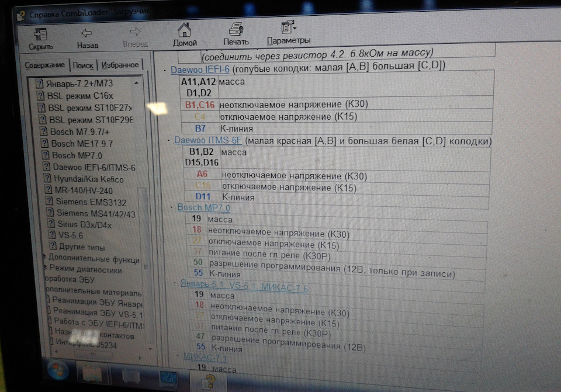Expand the Дополнительные функции node
The height and width of the screenshot is (392, 561).
(x=45, y=256)
